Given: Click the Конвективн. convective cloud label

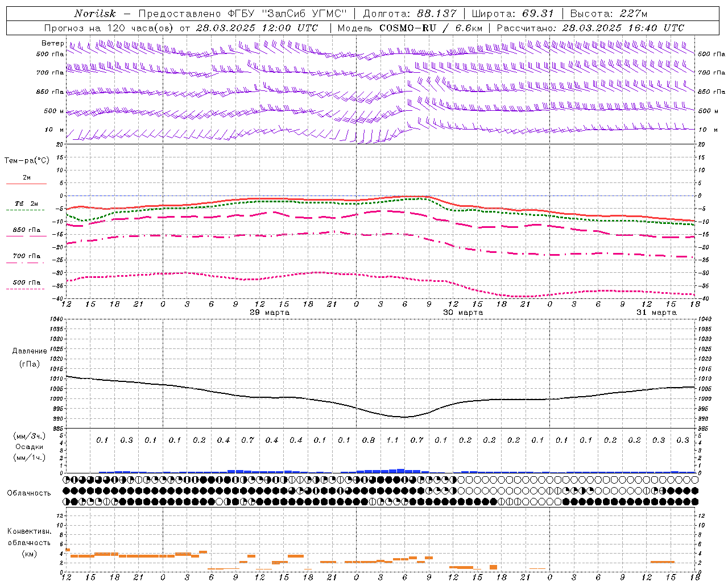Looking at the screenshot, I should (x=29, y=531).
